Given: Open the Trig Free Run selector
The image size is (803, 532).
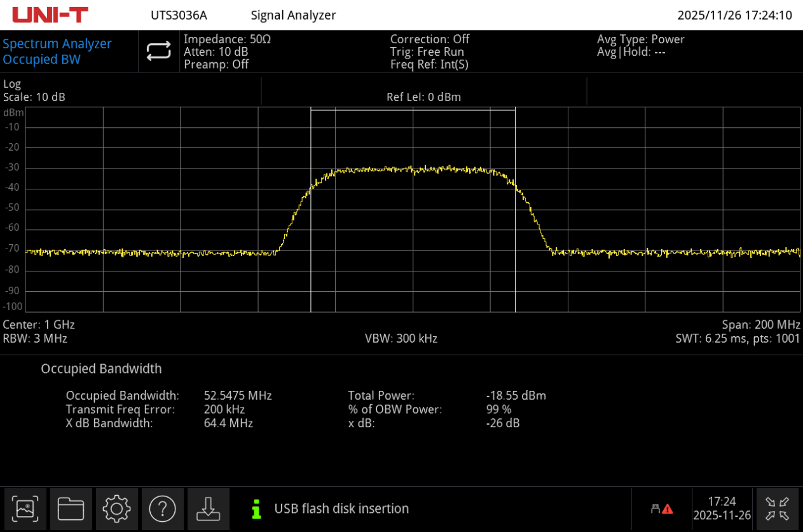Looking at the screenshot, I should tap(428, 51).
